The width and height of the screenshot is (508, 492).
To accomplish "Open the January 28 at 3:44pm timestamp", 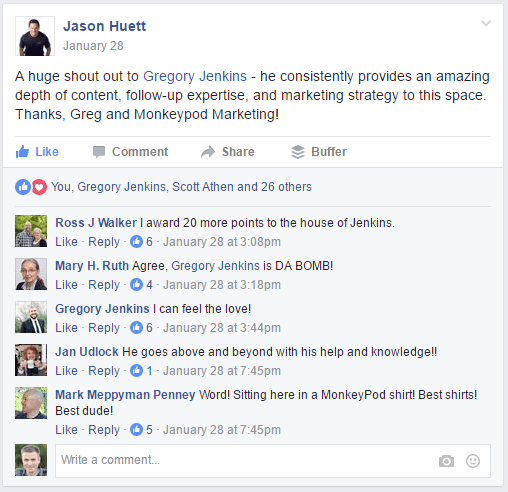I will [222, 328].
